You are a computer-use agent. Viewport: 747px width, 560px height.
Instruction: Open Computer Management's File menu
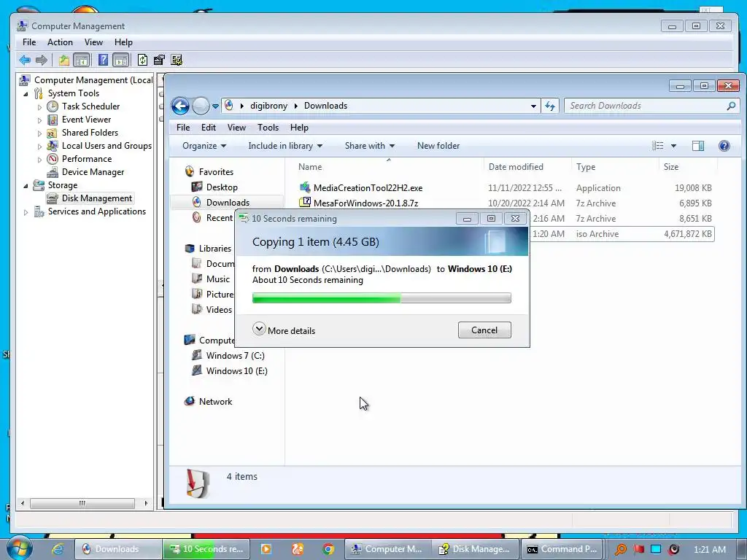point(29,42)
